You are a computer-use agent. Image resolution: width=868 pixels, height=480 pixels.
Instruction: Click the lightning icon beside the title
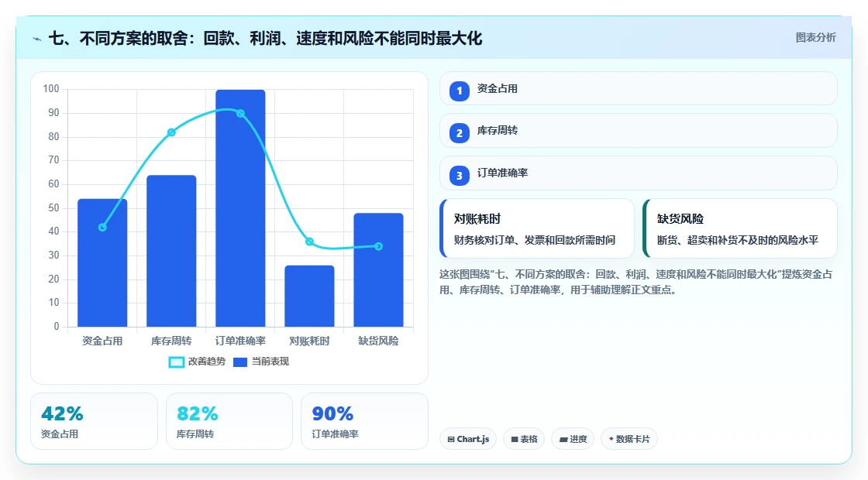(x=37, y=39)
